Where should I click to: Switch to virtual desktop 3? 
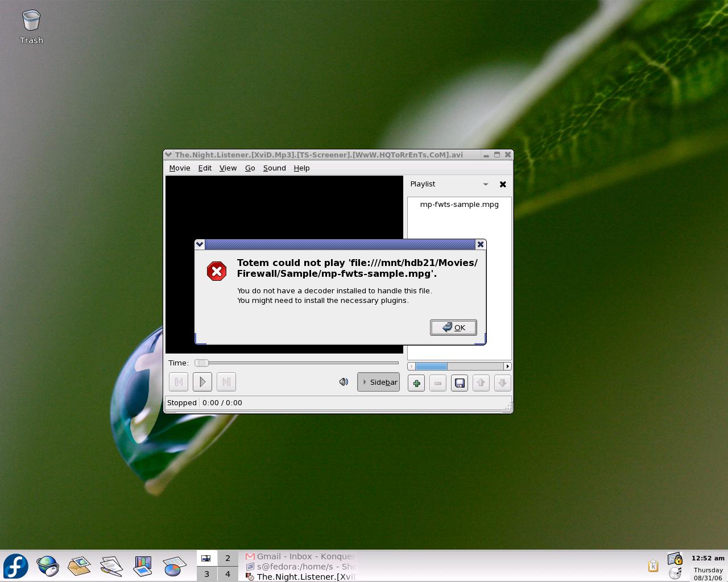(x=206, y=574)
